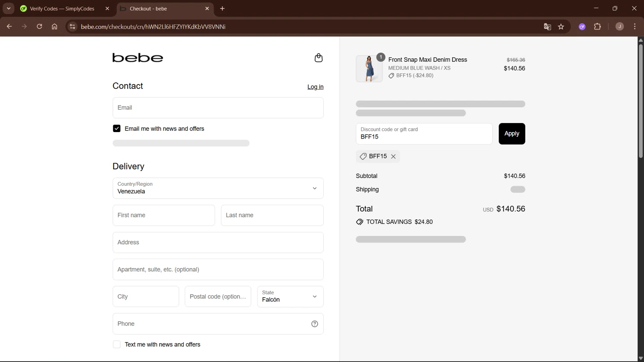Click the browser address bar URL
The width and height of the screenshot is (644, 362).
click(153, 27)
